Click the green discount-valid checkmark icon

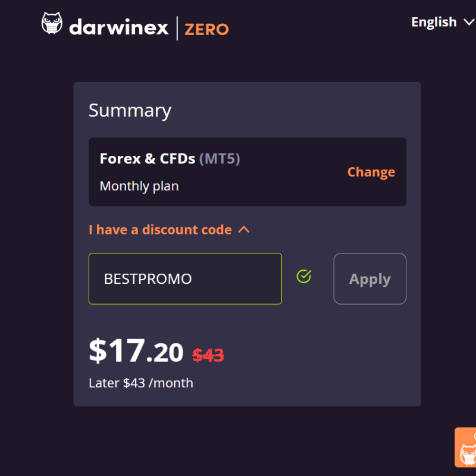coord(304,276)
